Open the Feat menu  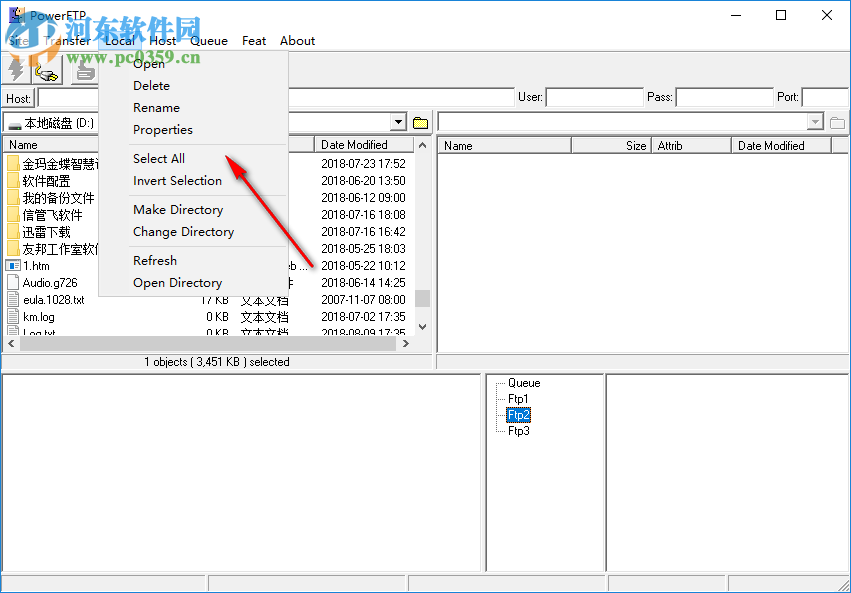(x=253, y=41)
